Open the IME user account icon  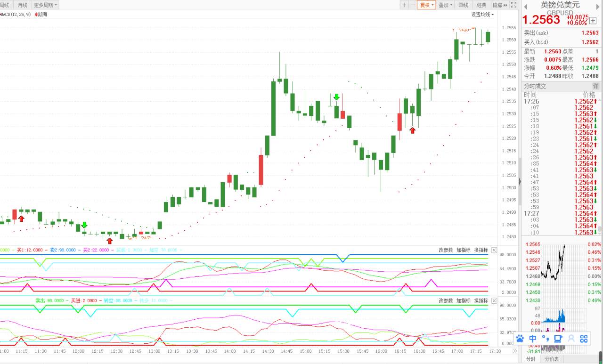(571, 339)
